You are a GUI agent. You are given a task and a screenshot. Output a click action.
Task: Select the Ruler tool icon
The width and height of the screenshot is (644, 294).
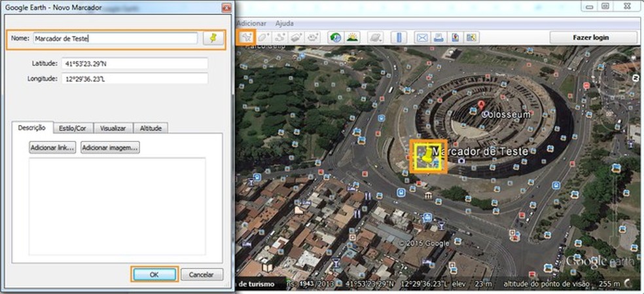[x=398, y=37]
